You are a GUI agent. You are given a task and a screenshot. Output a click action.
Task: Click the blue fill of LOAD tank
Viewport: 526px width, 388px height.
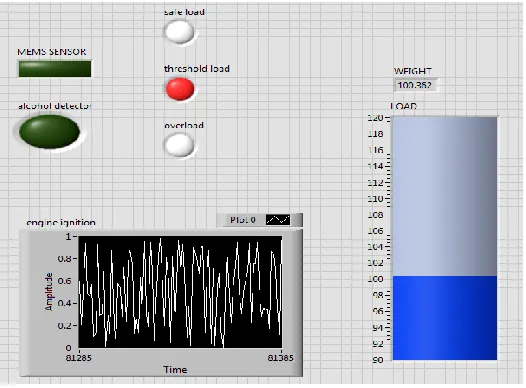point(445,318)
